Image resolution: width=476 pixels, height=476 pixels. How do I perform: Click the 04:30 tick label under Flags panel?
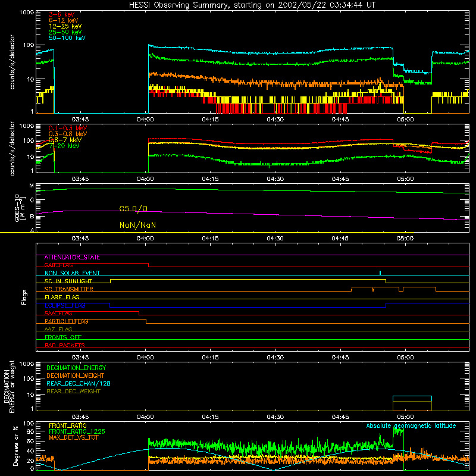tap(275, 358)
